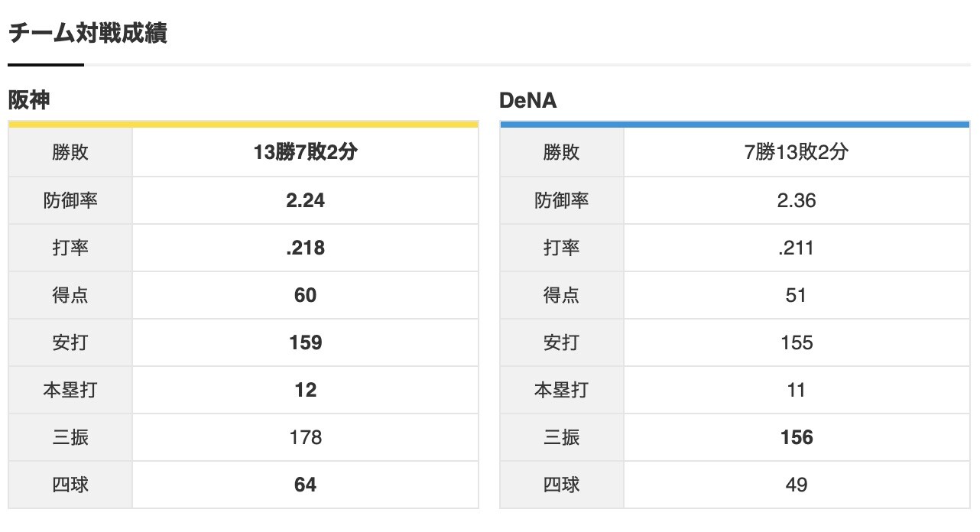
Task: Click the 阪神 team name heading
Action: point(29,100)
